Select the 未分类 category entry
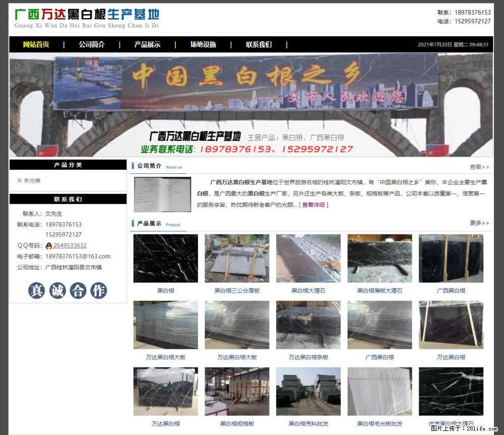The width and height of the screenshot is (504, 435). click(x=33, y=180)
